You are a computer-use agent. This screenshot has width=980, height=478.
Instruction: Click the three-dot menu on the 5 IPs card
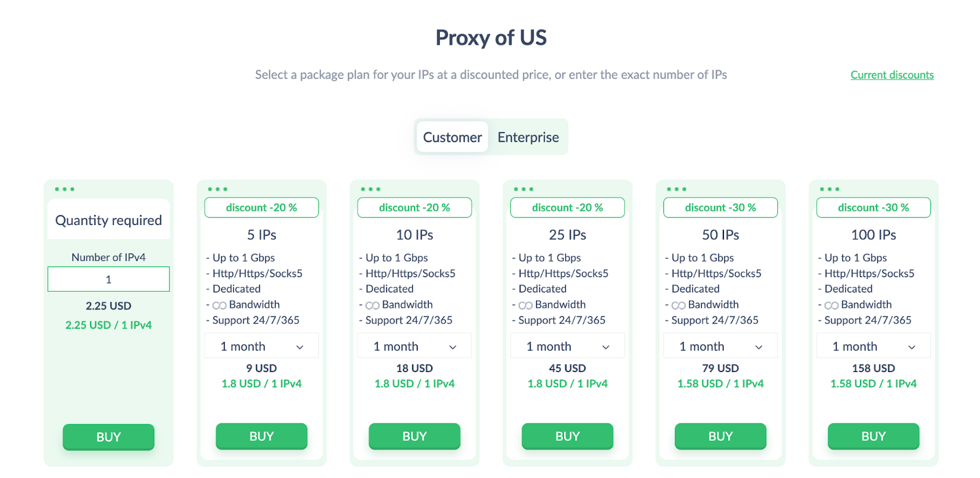pyautogui.click(x=217, y=189)
